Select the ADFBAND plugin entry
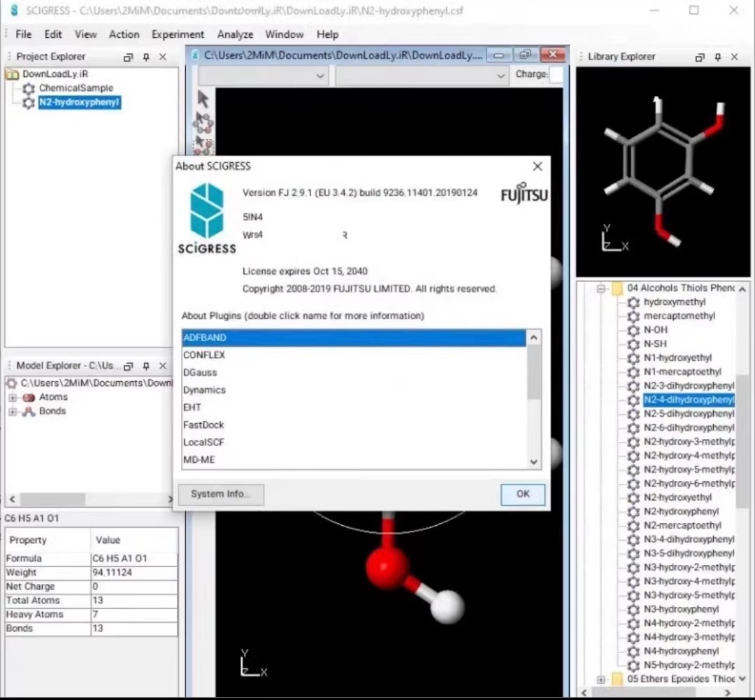The image size is (755, 700). tap(354, 338)
